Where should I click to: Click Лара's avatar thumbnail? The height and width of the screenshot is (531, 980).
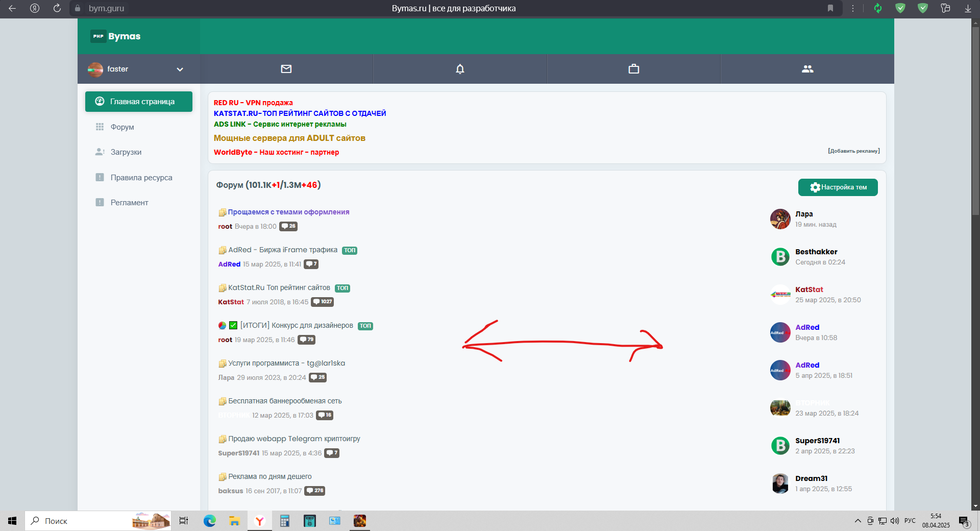click(x=780, y=219)
